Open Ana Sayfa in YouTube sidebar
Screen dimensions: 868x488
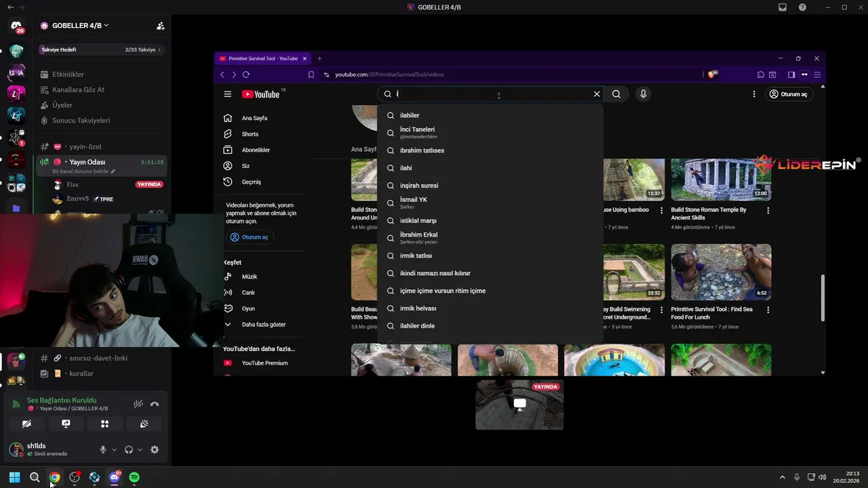(254, 118)
